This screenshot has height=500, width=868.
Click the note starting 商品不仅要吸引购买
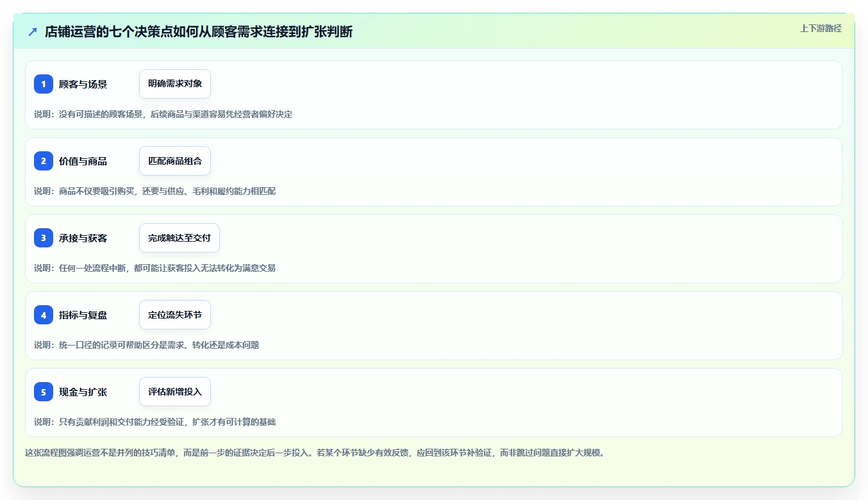pyautogui.click(x=155, y=191)
